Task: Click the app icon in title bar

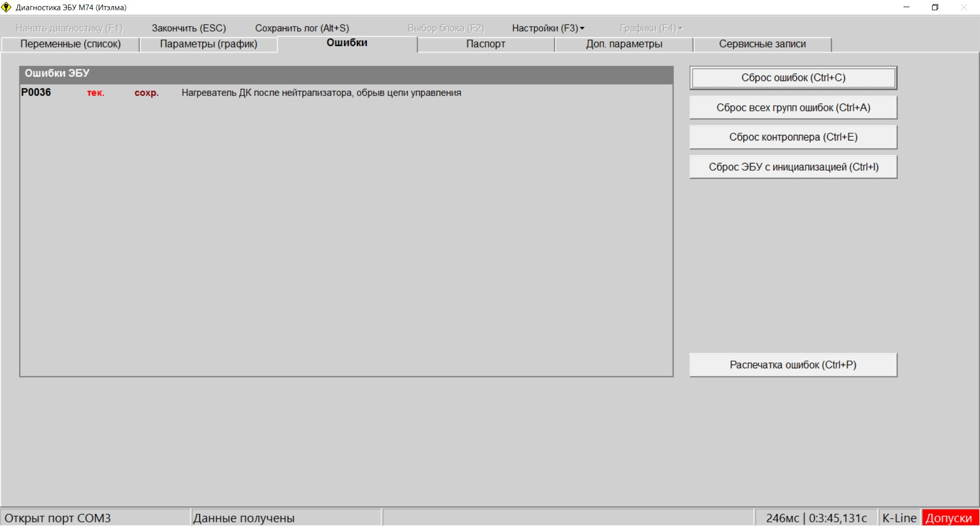Action: [6, 8]
